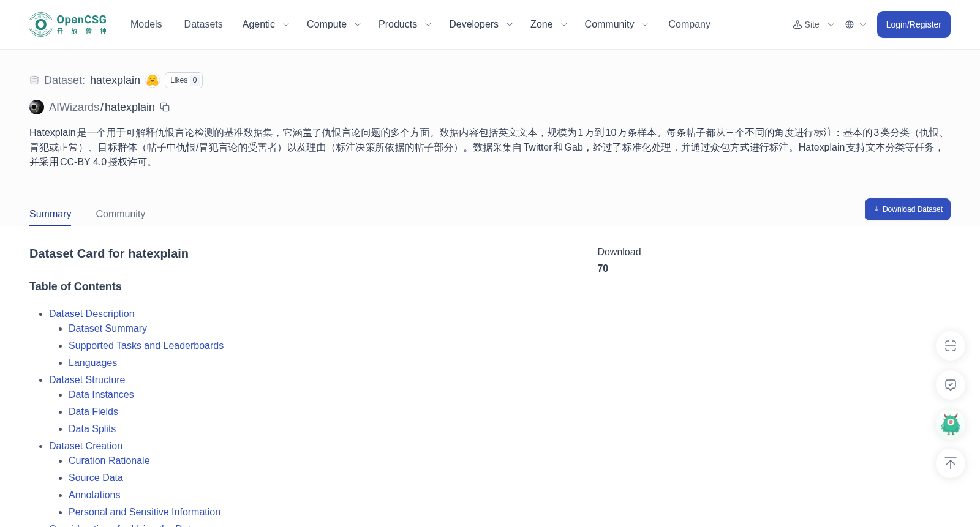The width and height of the screenshot is (980, 527).
Task: Open the AIWizards owner link
Action: [74, 107]
